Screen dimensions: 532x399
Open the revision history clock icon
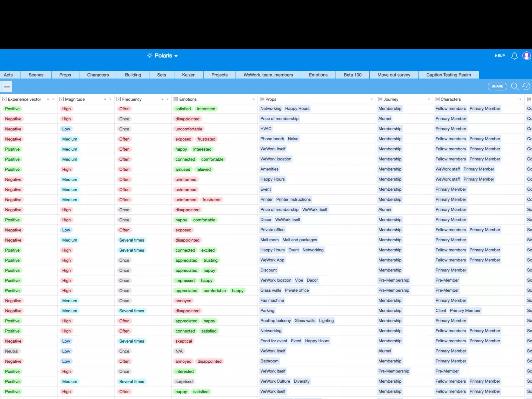pos(526,87)
